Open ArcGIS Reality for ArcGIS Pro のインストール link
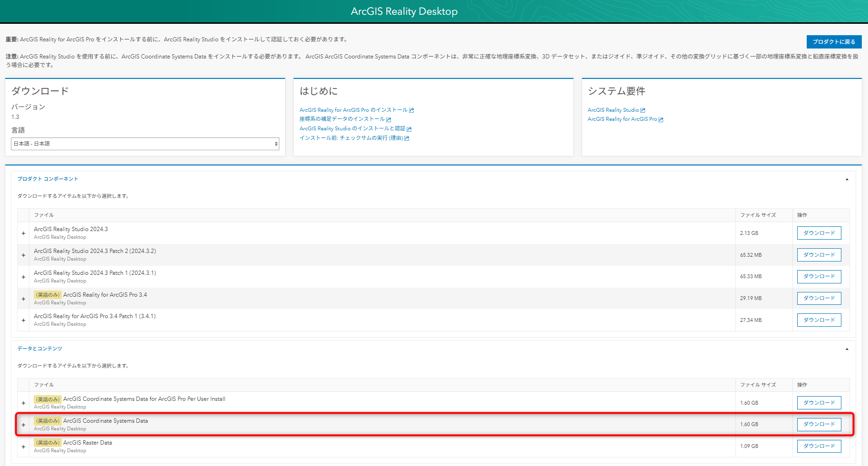This screenshot has height=466, width=868. [353, 110]
